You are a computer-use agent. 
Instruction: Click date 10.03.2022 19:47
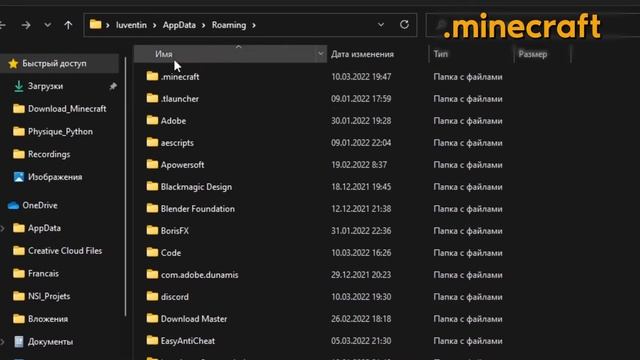click(x=361, y=77)
